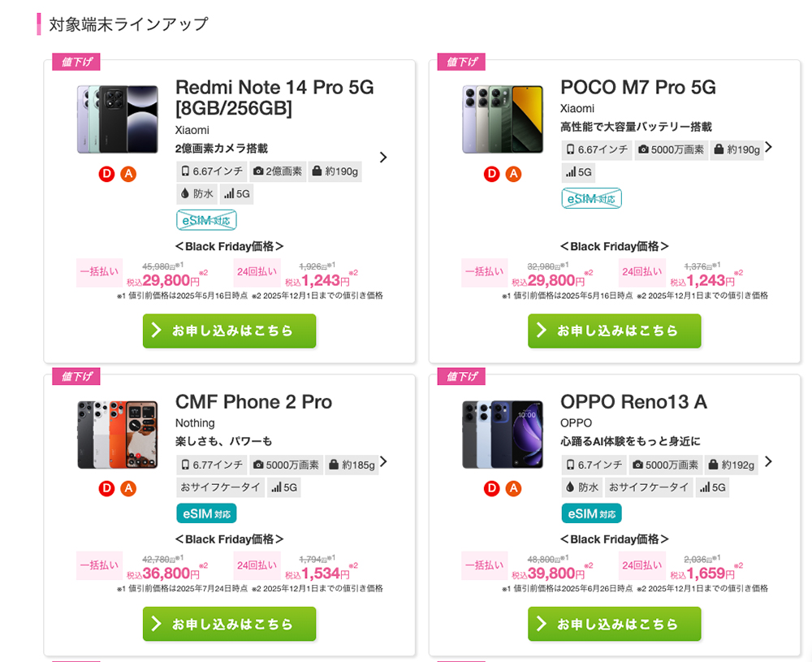812x662 pixels.
Task: Click the orange A icon under CMF Phone 2 Pro
Action: click(x=128, y=488)
